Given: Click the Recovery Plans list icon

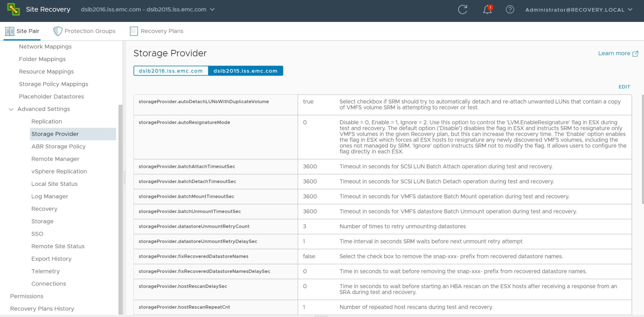Looking at the screenshot, I should coord(134,31).
